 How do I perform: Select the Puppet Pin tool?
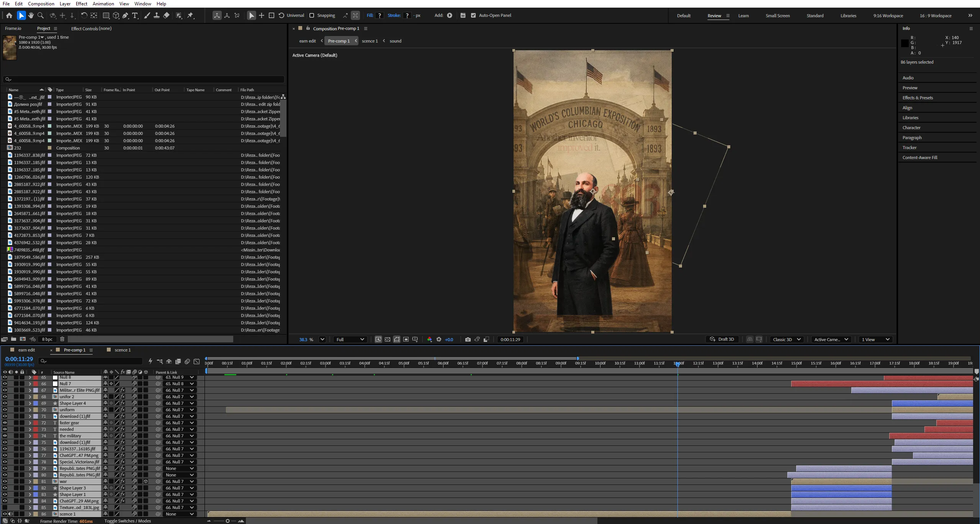190,15
